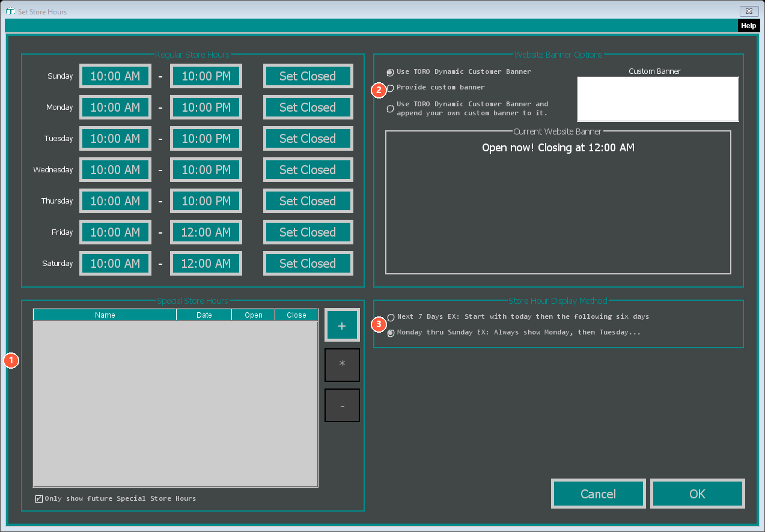Click Wednesday closing time 10:00 PM

(206, 170)
